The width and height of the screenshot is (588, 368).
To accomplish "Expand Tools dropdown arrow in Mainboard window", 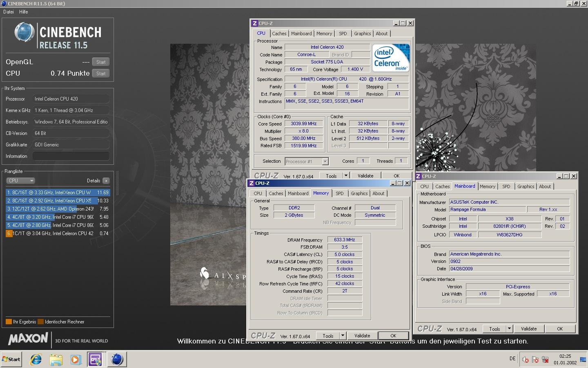I will click(509, 329).
